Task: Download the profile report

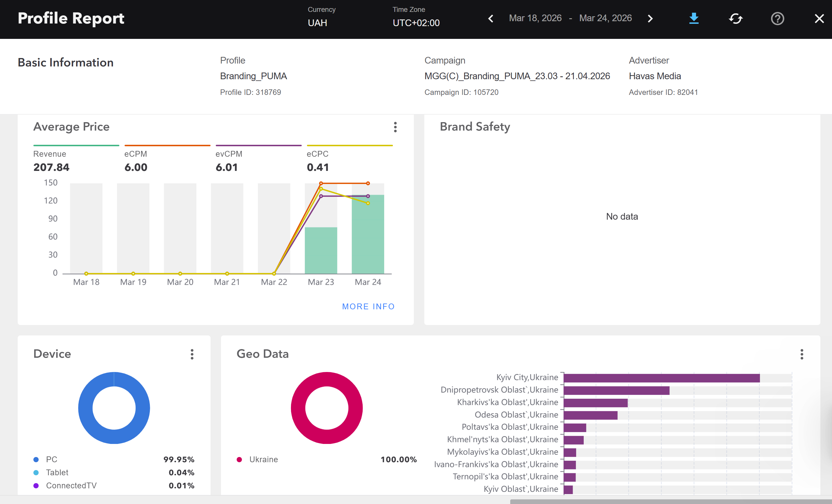Action: pos(693,19)
